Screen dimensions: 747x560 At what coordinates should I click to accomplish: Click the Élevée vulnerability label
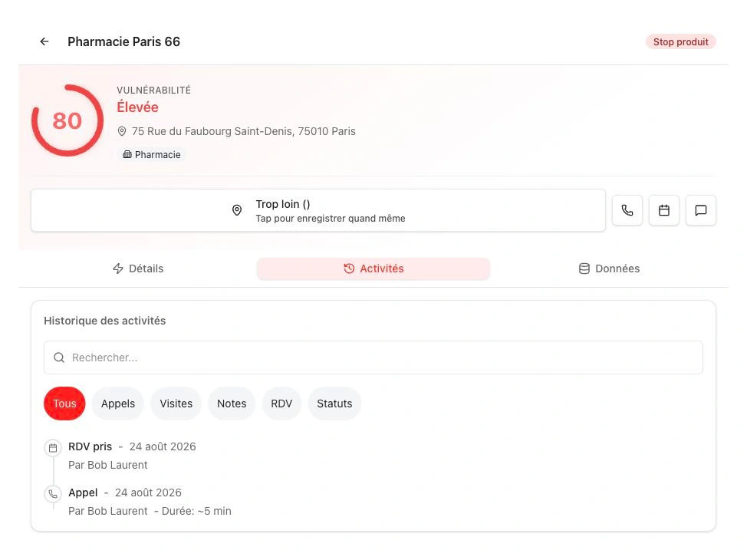point(138,107)
